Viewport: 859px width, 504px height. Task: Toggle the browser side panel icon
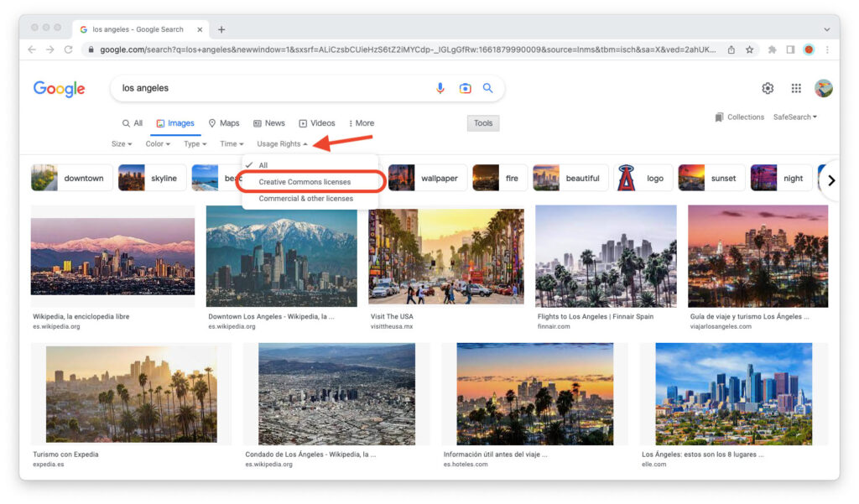click(790, 49)
